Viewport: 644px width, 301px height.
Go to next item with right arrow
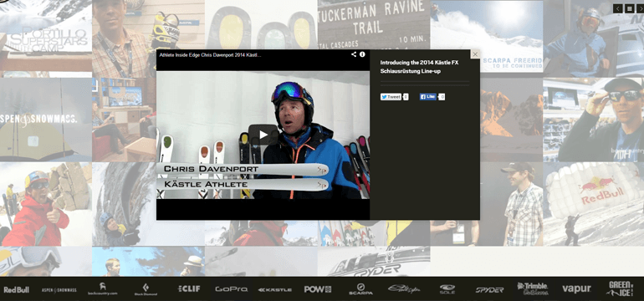coord(641,8)
